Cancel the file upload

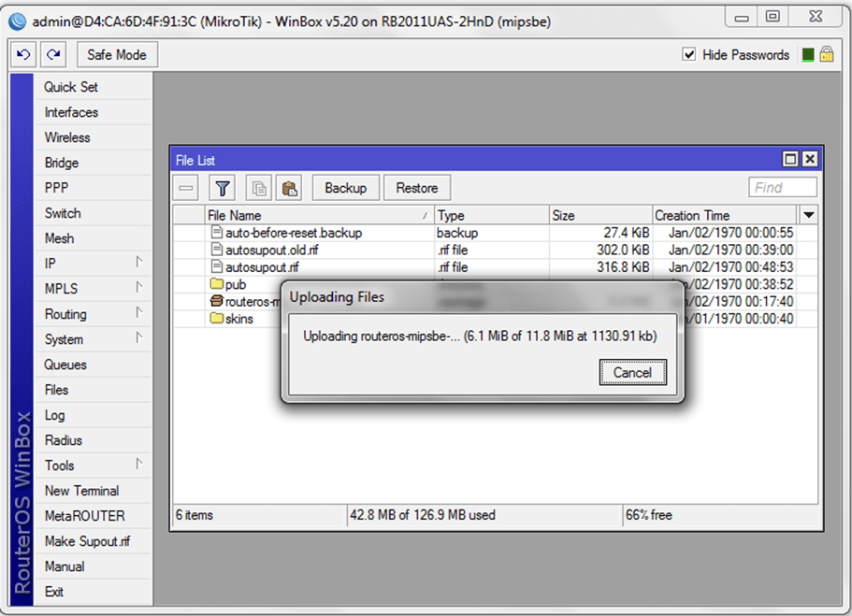[x=632, y=372]
